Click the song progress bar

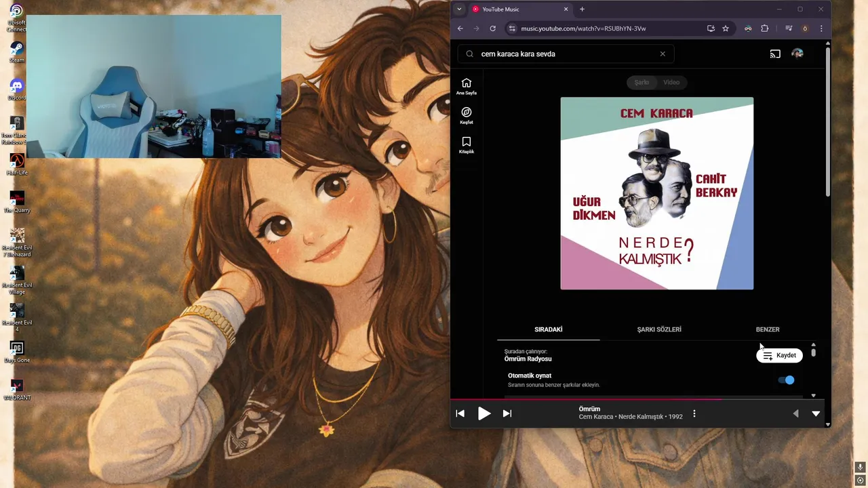click(x=637, y=399)
